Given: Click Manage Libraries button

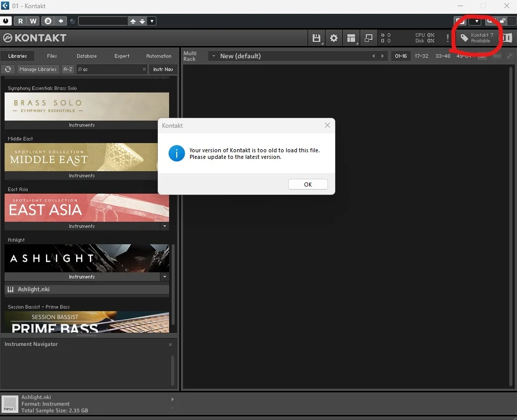Looking at the screenshot, I should point(38,69).
